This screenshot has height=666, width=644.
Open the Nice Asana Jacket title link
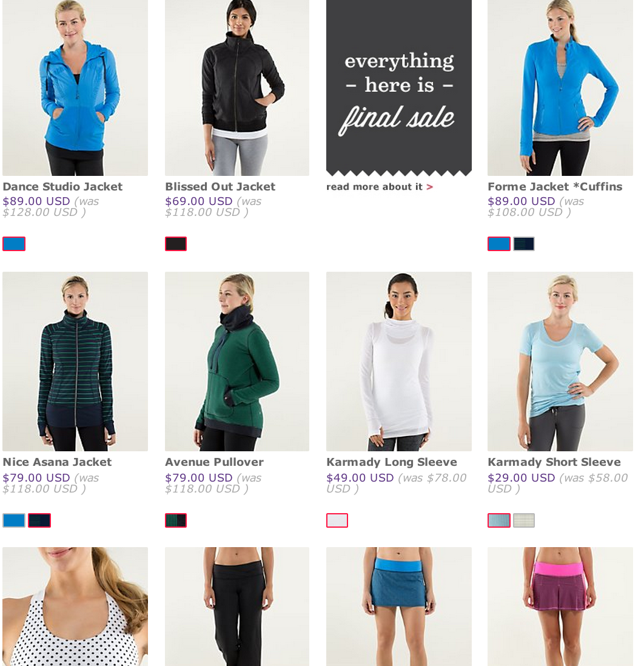click(57, 462)
